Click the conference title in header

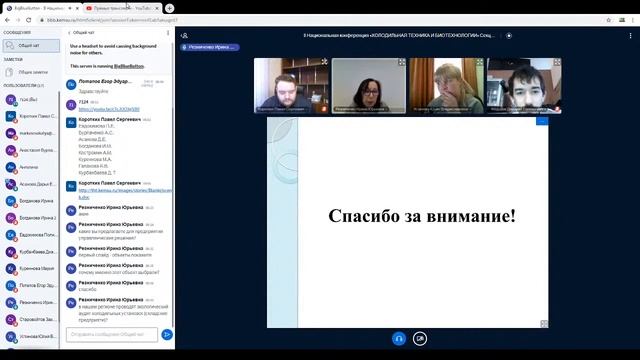click(x=399, y=36)
